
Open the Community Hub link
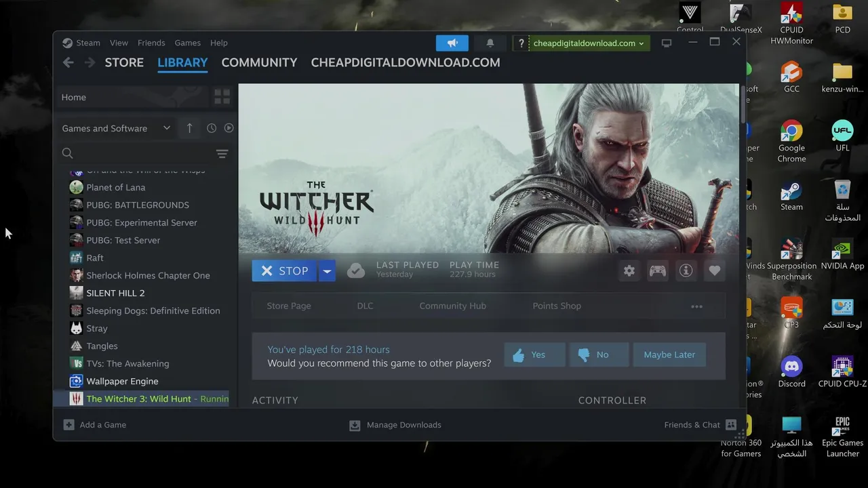[452, 306]
